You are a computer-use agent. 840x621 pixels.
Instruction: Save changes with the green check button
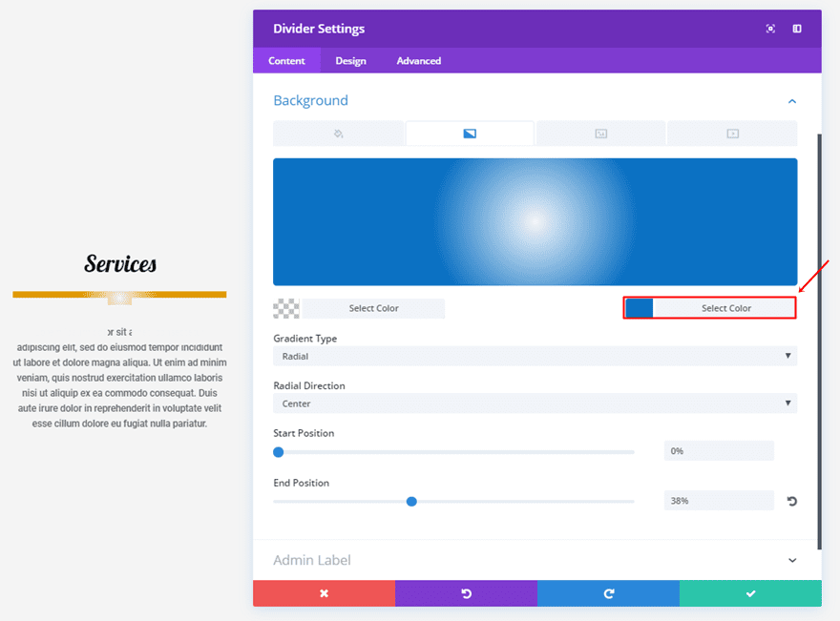750,593
